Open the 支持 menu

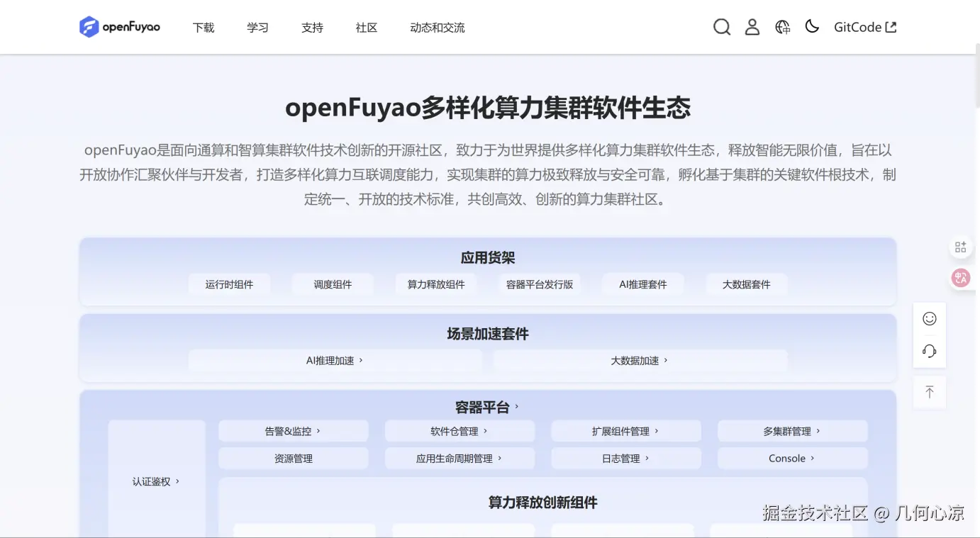[x=312, y=28]
